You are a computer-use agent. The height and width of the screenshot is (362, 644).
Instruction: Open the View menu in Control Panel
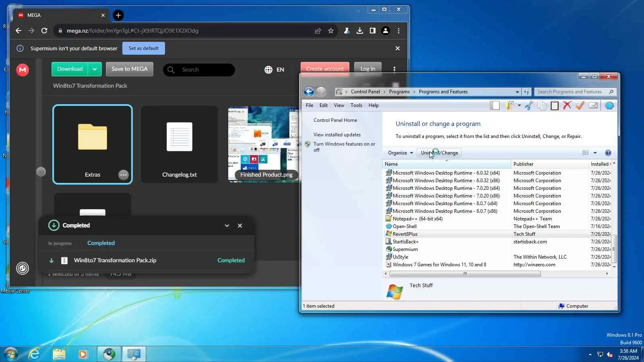click(x=339, y=105)
